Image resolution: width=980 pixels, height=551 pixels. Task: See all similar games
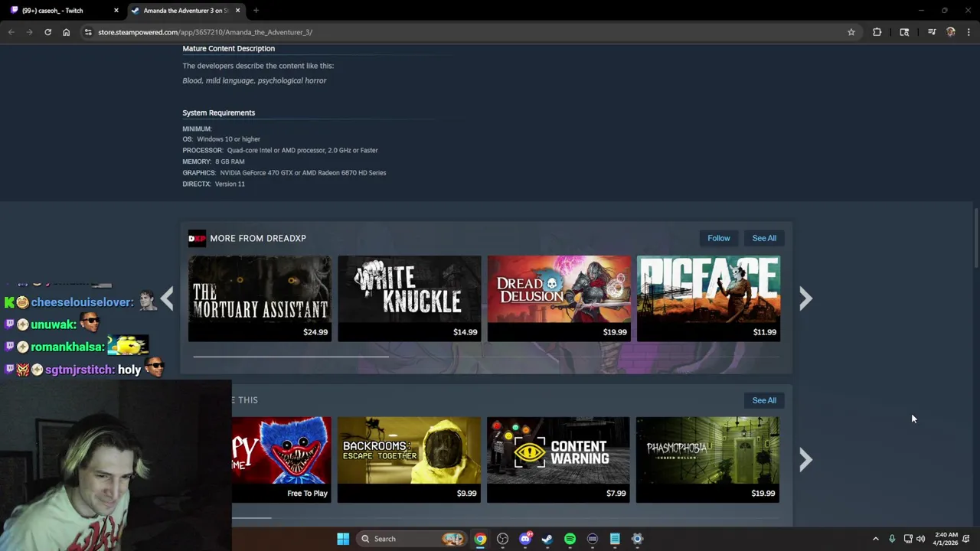point(764,400)
